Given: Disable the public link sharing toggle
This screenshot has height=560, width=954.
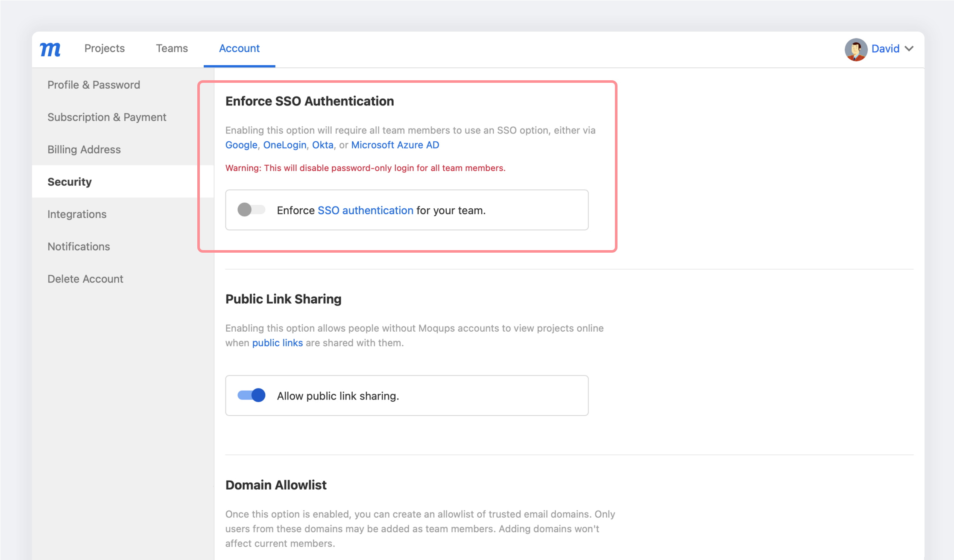Looking at the screenshot, I should [x=251, y=395].
